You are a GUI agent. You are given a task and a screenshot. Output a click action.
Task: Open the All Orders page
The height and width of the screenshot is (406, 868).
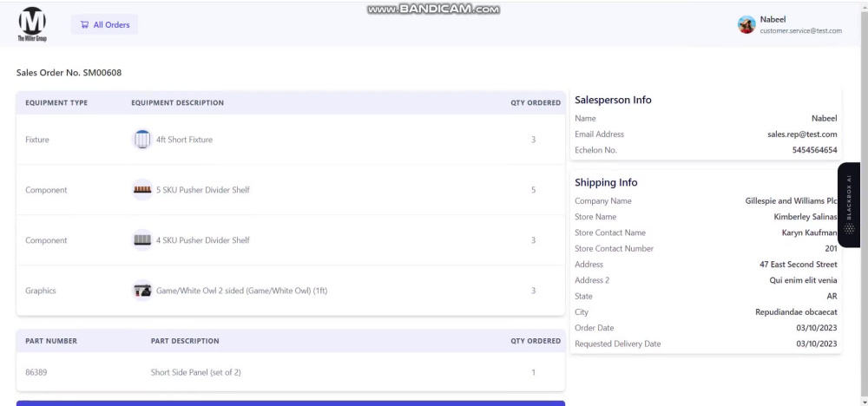pos(104,24)
